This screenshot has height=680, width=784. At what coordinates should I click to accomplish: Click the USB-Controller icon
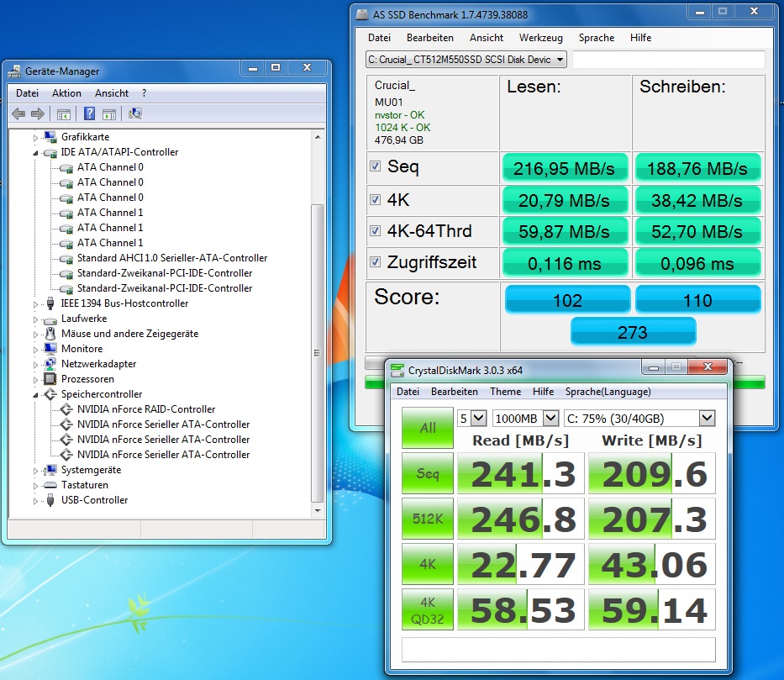click(50, 500)
